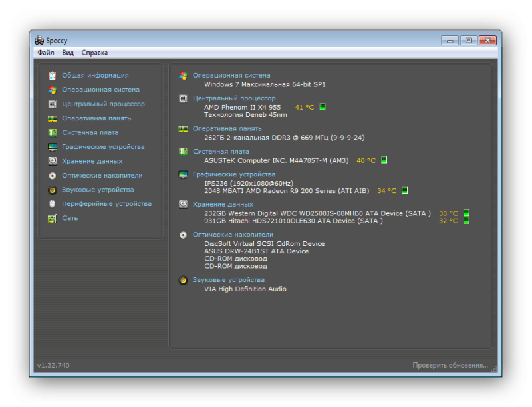Click Оперативная память heading in summary panel

pyautogui.click(x=227, y=128)
